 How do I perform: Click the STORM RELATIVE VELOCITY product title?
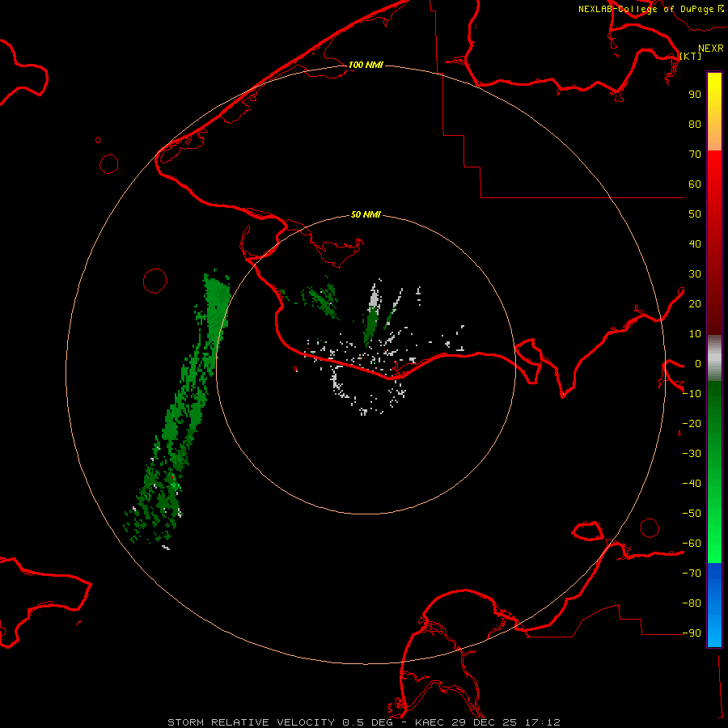point(252,722)
